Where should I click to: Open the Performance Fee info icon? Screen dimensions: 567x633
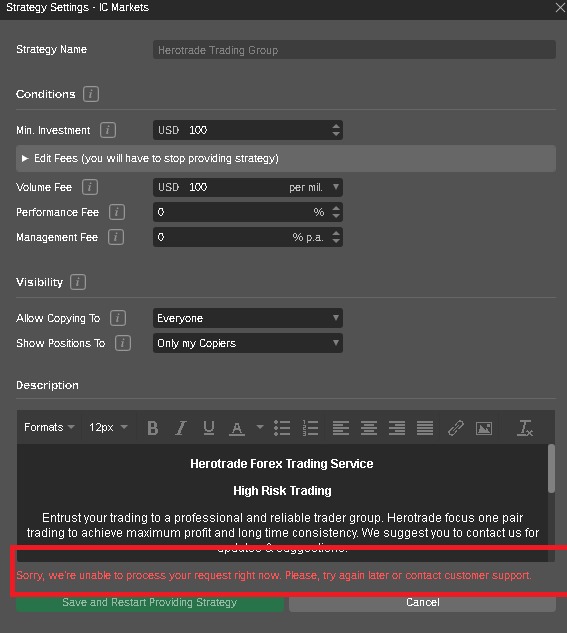pos(117,212)
